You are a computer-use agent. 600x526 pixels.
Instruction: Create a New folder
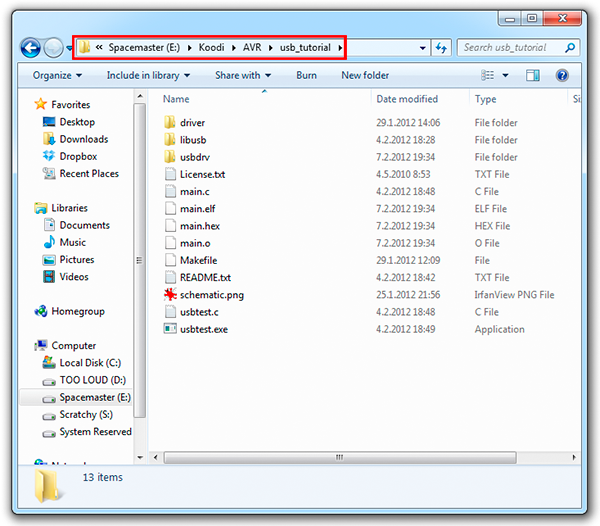tap(365, 75)
